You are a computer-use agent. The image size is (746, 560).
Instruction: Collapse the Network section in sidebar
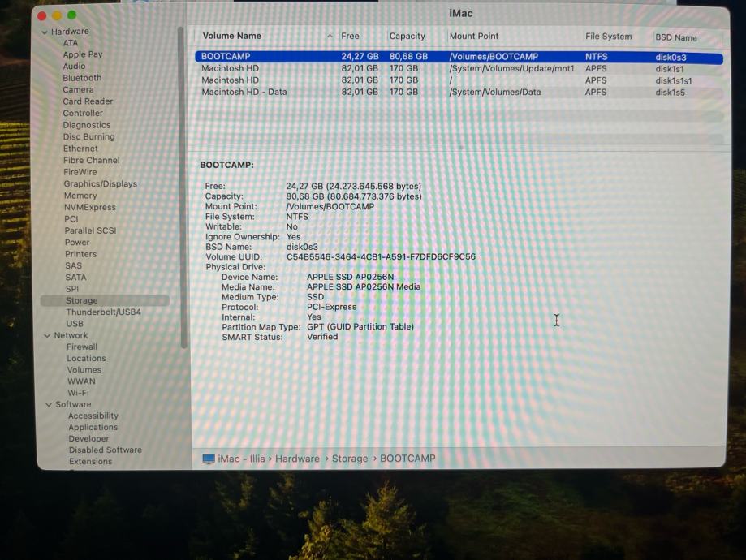pos(47,335)
